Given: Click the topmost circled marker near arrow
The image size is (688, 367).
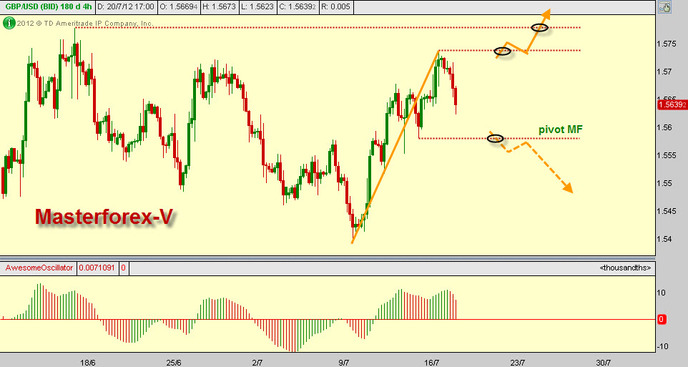Looking at the screenshot, I should pos(539,28).
